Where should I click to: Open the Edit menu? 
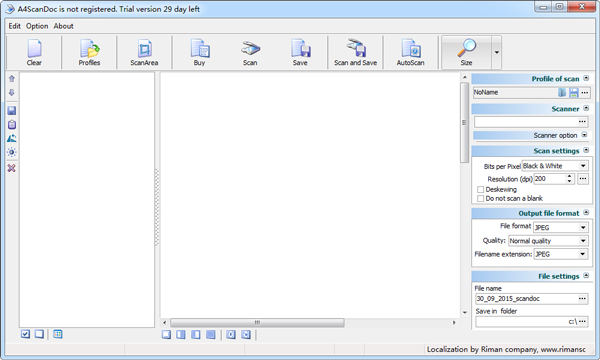point(15,26)
